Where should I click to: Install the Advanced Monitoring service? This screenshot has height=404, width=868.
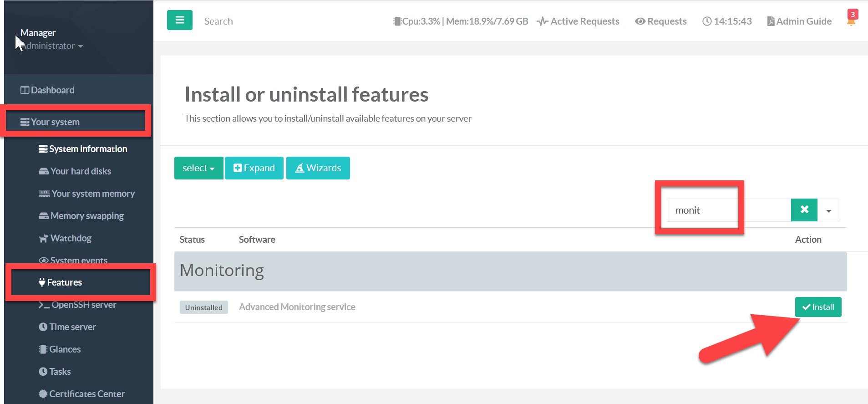[x=818, y=307]
